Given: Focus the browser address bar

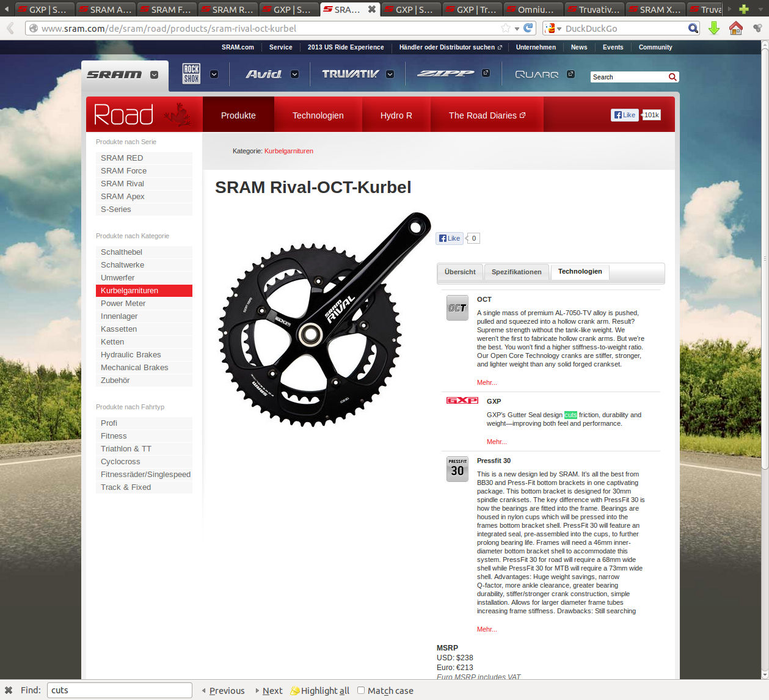Looking at the screenshot, I should [269, 29].
